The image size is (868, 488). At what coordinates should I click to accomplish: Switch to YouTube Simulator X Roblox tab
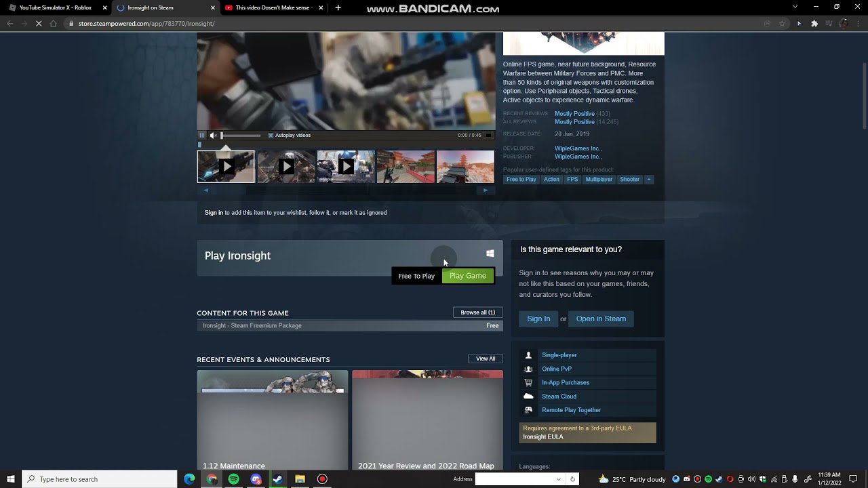coord(54,7)
